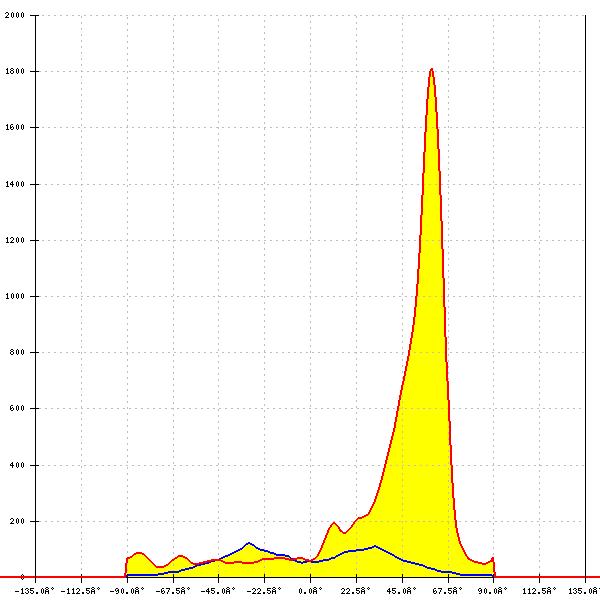Select the 67.5 x-axis label

click(447, 591)
